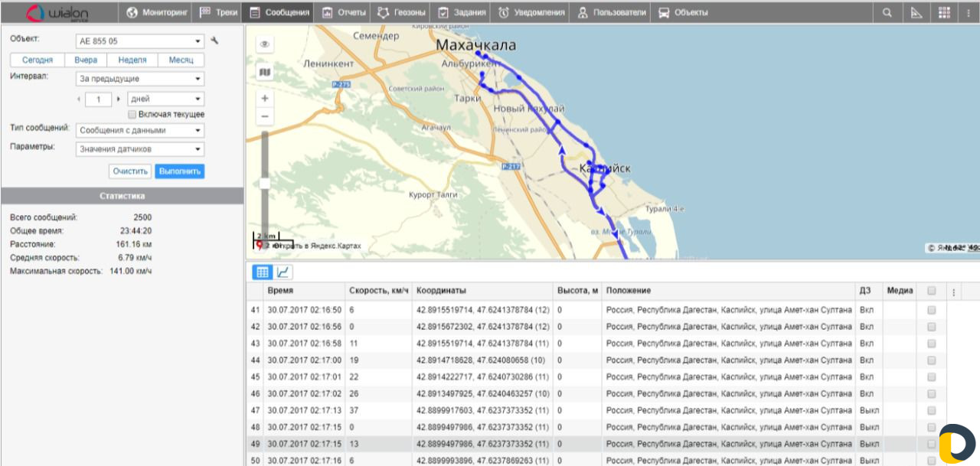Click the ДЗ column header
Screen dimensions: 980x466
pos(868,291)
